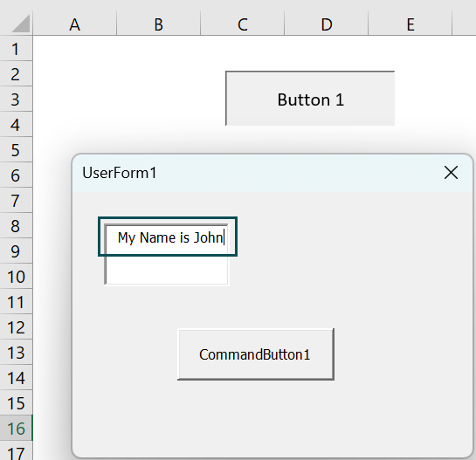Select column D header
476x460 pixels.
(327, 24)
